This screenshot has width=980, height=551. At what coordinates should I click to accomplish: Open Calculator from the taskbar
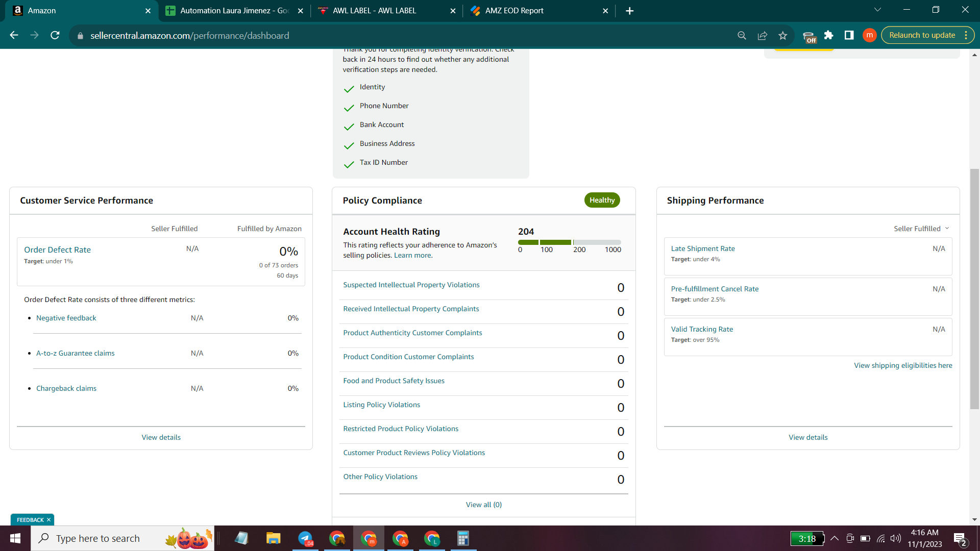click(x=463, y=538)
